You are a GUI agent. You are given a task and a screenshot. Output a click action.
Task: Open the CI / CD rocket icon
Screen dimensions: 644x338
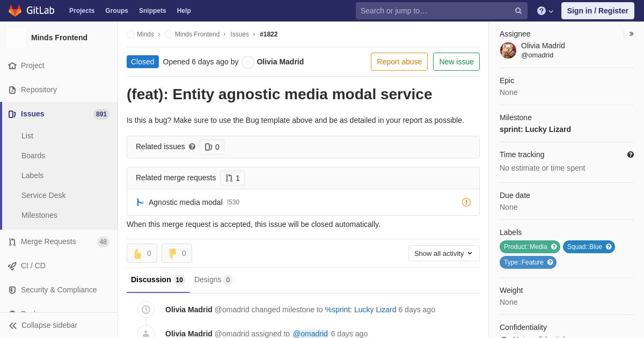click(x=12, y=266)
